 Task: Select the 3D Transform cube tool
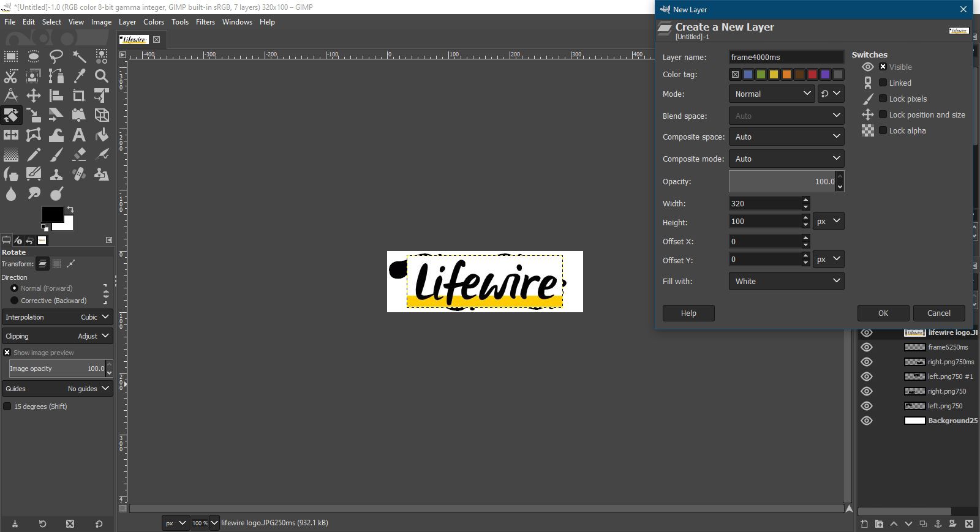click(x=102, y=115)
